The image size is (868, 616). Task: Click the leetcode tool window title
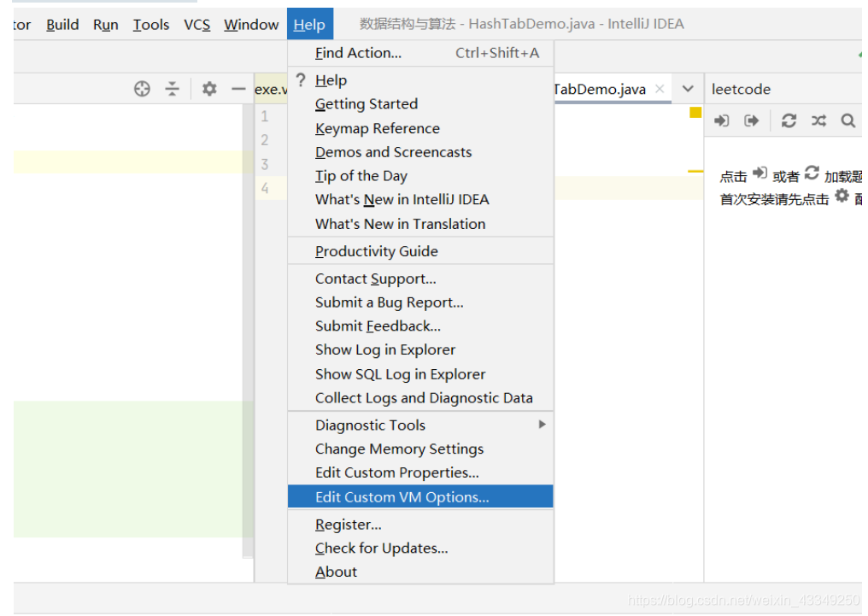point(741,89)
